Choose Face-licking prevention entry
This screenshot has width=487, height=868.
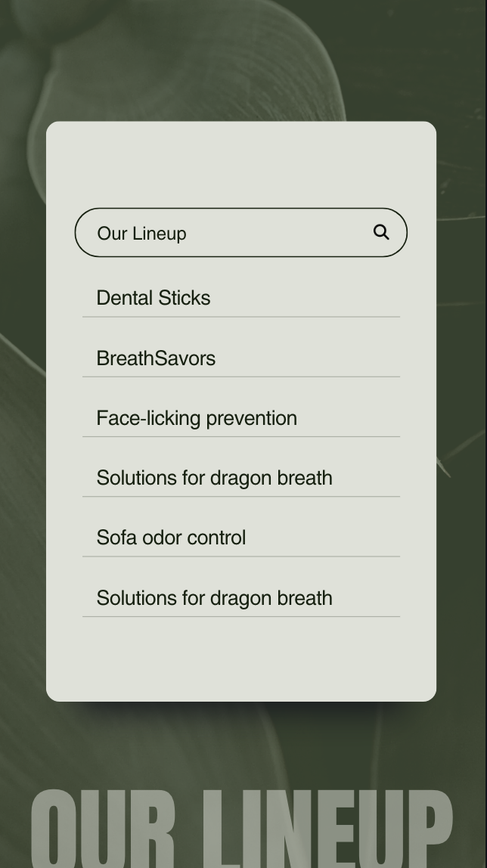tap(197, 418)
